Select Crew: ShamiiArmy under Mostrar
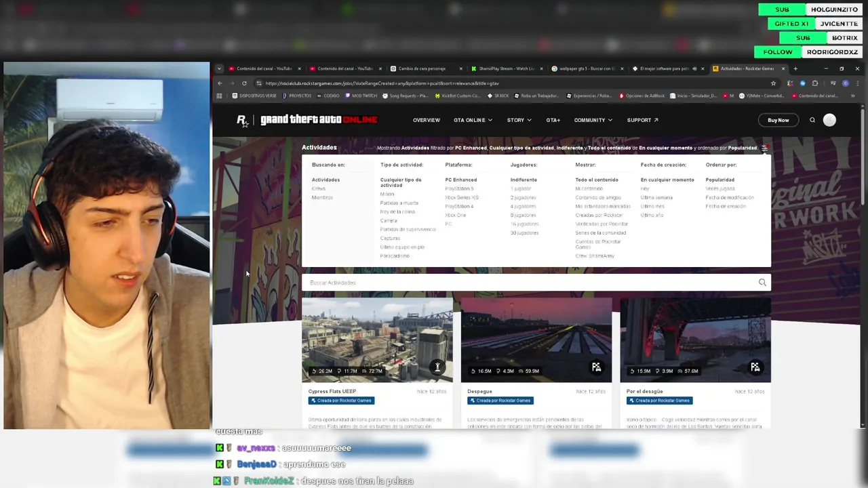Viewport: 868px width, 488px height. point(595,256)
